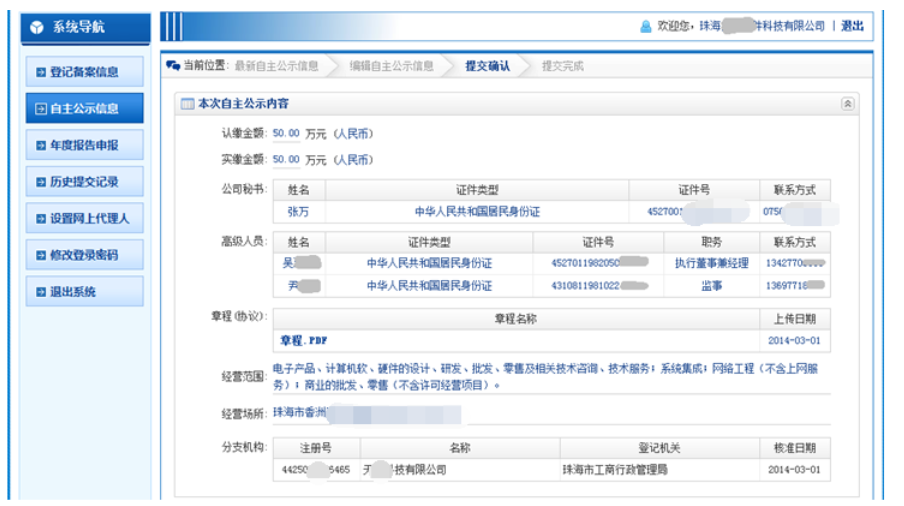The height and width of the screenshot is (506, 904).
Task: Collapse the 本次自主公示内容 panel
Action: 847,104
